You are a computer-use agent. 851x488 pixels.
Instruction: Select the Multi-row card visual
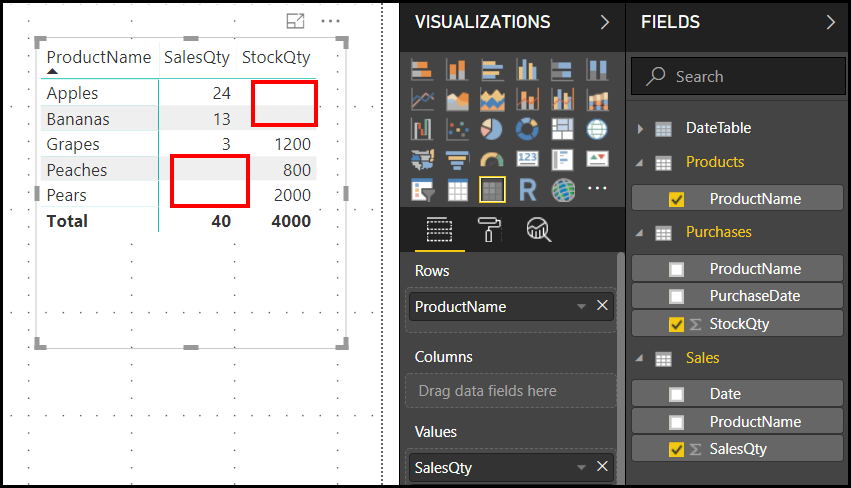click(x=562, y=160)
